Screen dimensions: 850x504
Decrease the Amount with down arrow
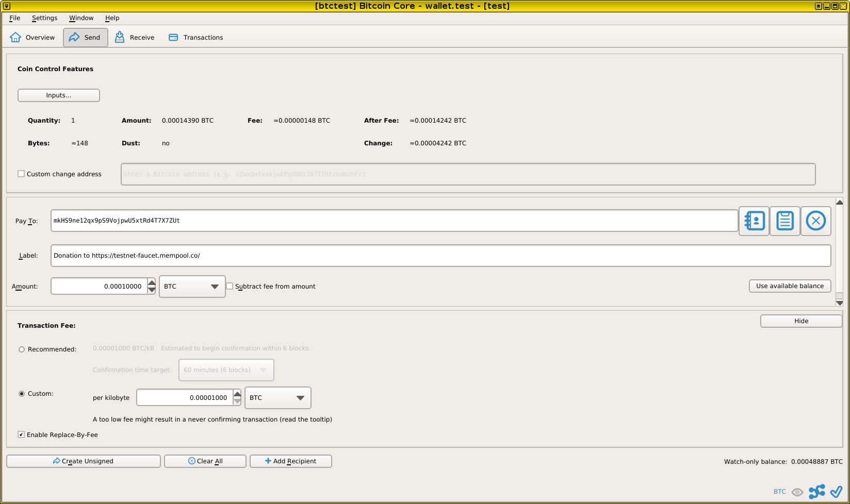click(152, 290)
